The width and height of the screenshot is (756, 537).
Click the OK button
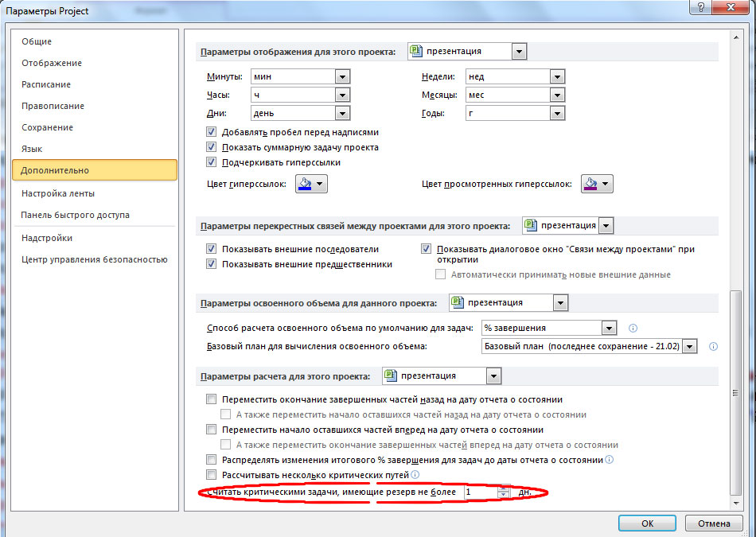[647, 523]
